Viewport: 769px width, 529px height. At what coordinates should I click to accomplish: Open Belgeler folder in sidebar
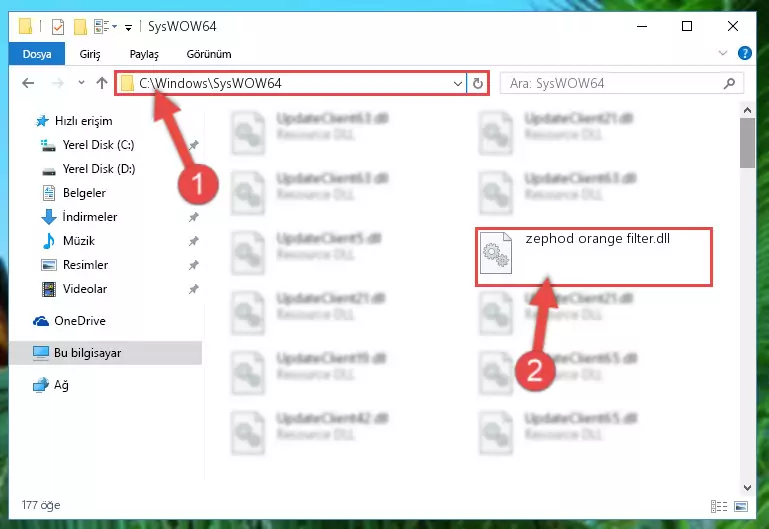pyautogui.click(x=84, y=193)
